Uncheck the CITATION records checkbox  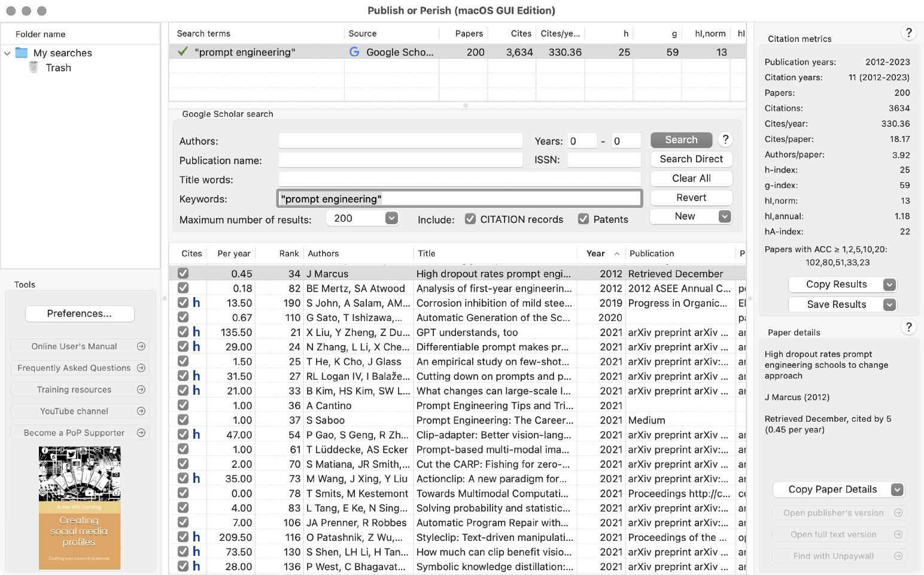click(x=470, y=219)
